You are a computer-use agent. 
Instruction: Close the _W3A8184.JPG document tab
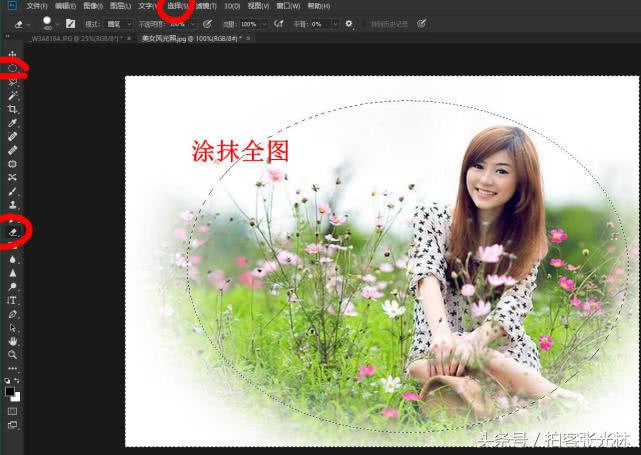tap(129, 38)
